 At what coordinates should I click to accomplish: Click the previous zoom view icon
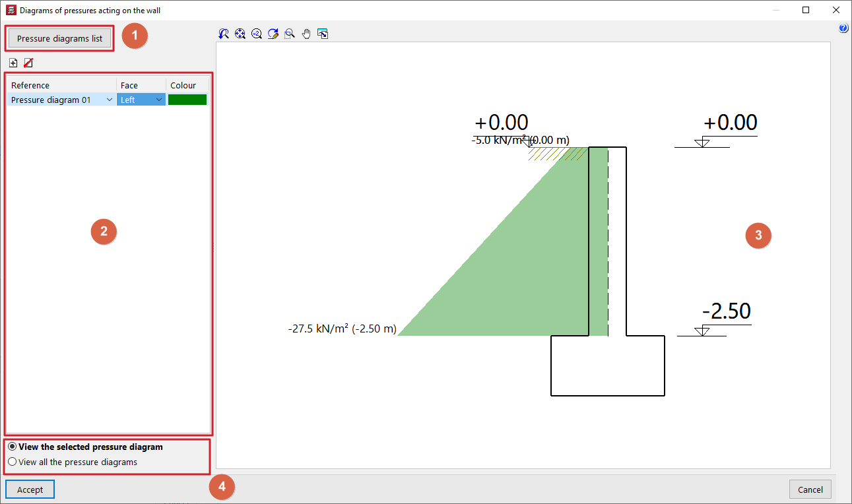(224, 34)
